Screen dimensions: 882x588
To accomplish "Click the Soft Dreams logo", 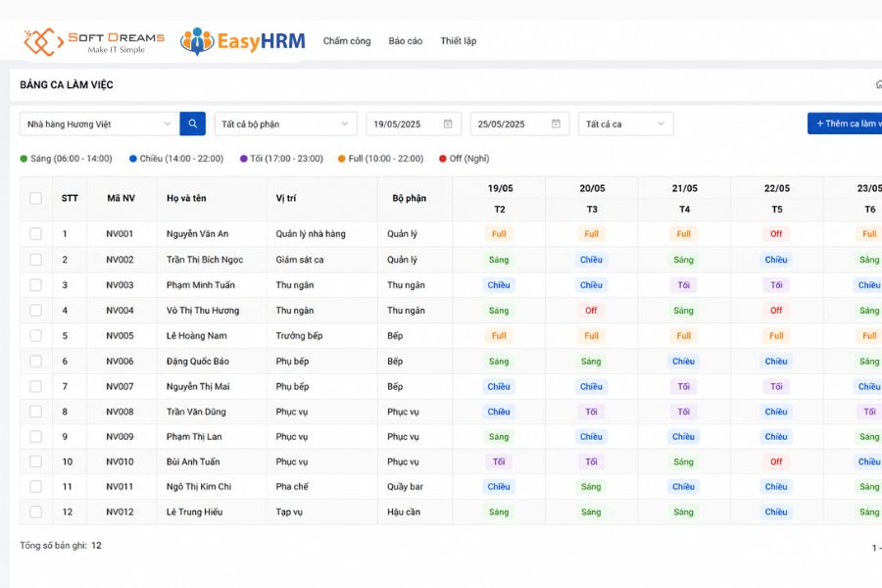I will click(x=94, y=41).
